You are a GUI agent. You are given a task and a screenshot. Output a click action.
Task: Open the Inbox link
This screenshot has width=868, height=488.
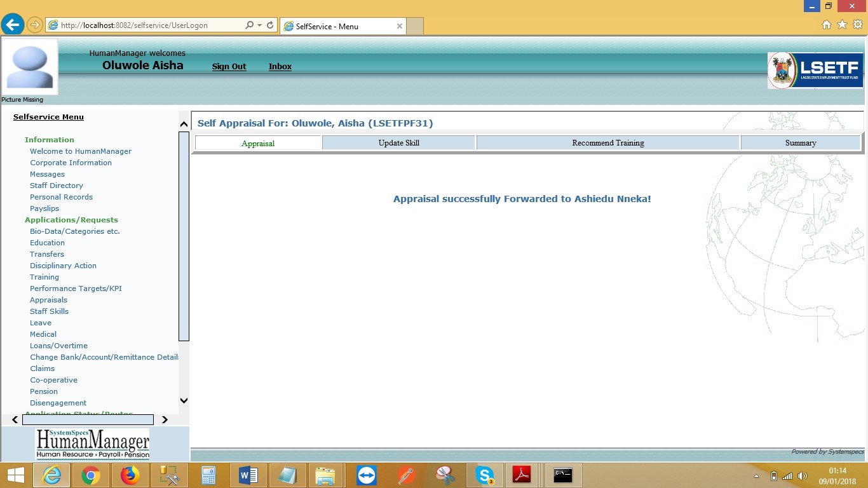(280, 67)
